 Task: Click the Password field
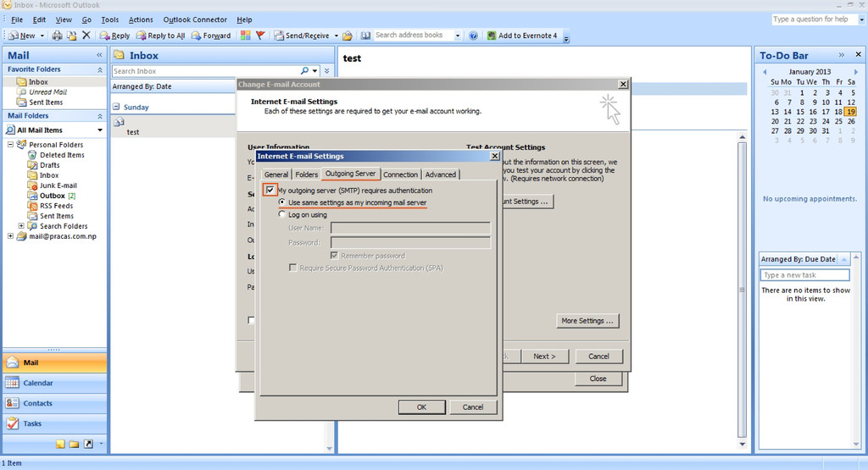pos(410,242)
